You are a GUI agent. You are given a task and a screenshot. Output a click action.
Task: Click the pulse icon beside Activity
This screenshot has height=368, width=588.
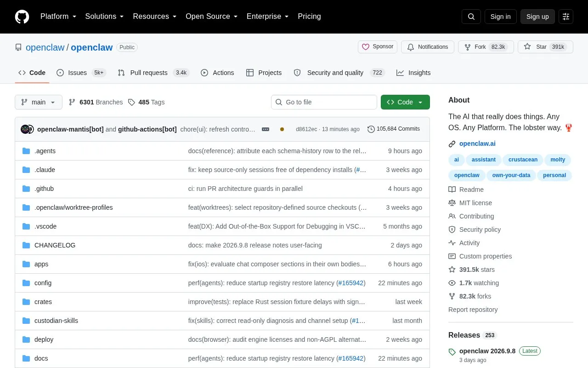click(x=452, y=243)
